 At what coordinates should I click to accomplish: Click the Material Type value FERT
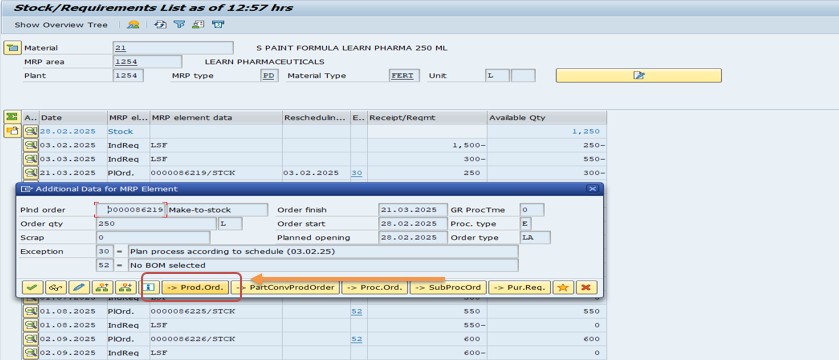pyautogui.click(x=405, y=75)
